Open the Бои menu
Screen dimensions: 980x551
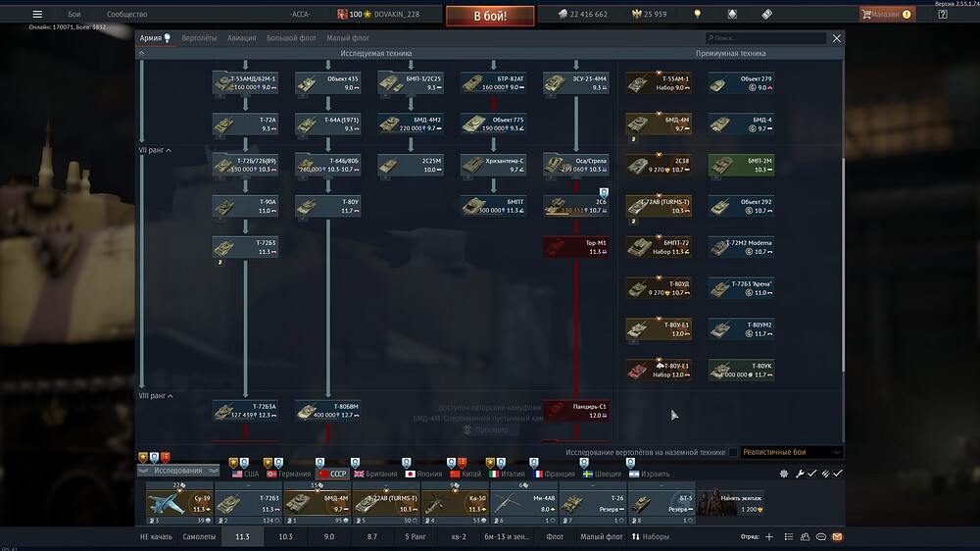[74, 14]
